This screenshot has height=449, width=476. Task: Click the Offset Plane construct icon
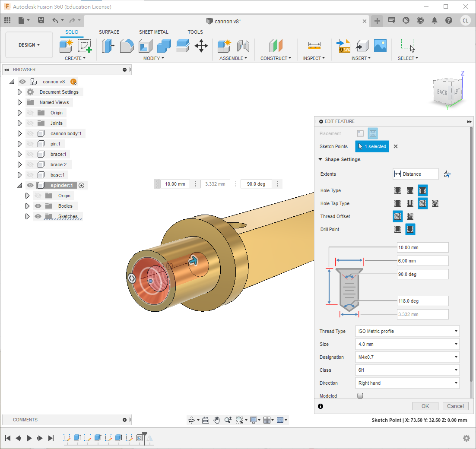click(276, 45)
